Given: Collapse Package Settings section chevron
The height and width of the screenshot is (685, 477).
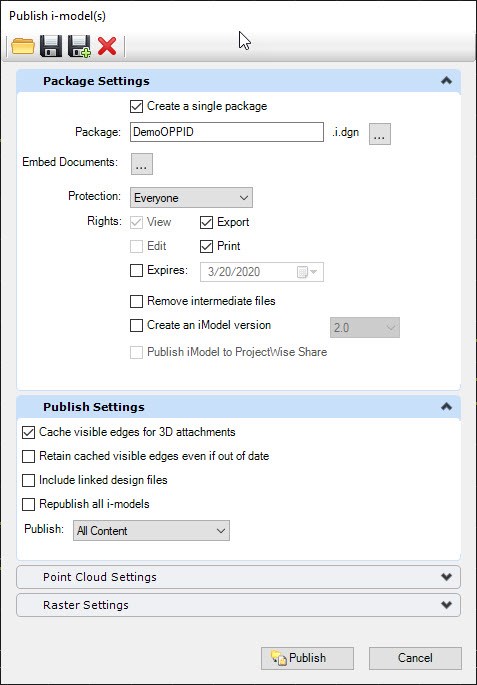Looking at the screenshot, I should click(446, 81).
